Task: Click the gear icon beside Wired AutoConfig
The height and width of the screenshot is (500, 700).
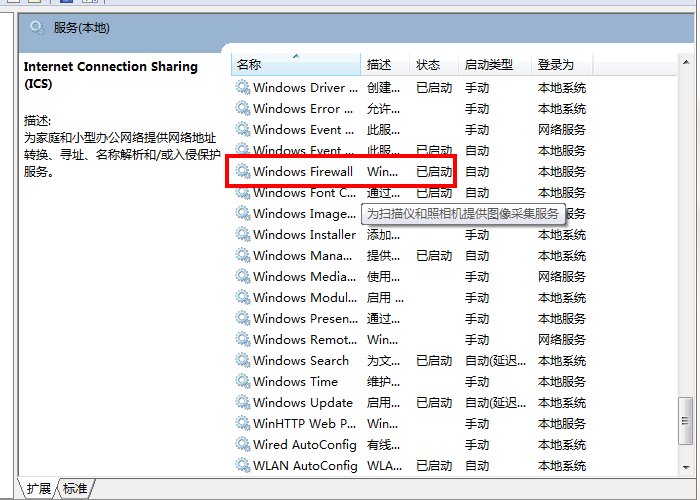Action: pos(242,444)
